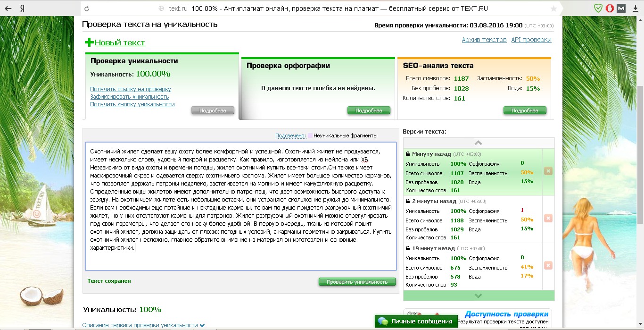644x330 pixels.
Task: Click the Доступность проверки banner
Action: click(x=506, y=314)
